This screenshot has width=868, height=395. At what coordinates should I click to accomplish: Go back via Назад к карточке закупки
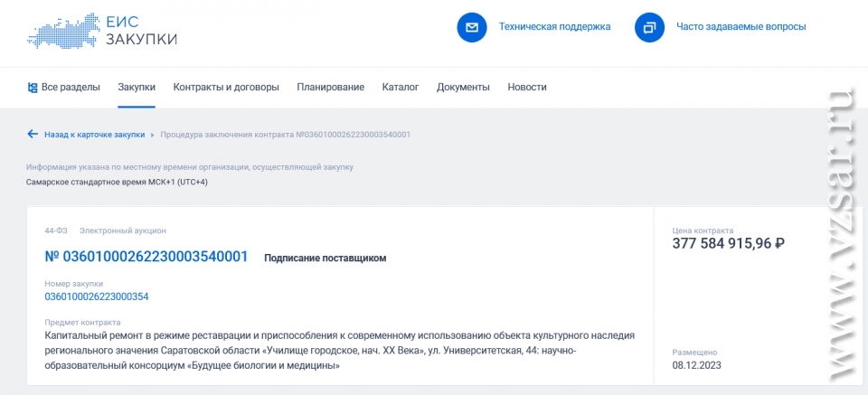coord(94,135)
